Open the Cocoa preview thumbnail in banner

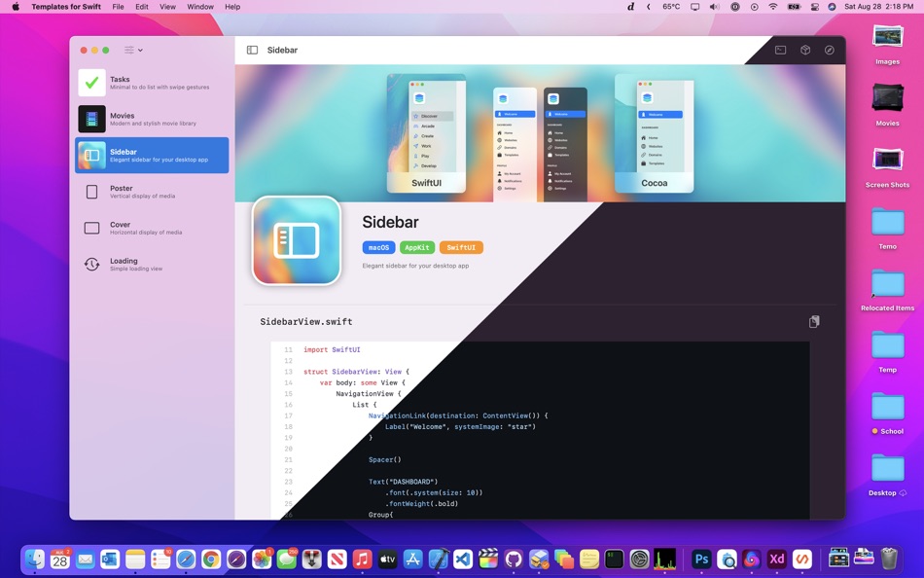tap(655, 133)
